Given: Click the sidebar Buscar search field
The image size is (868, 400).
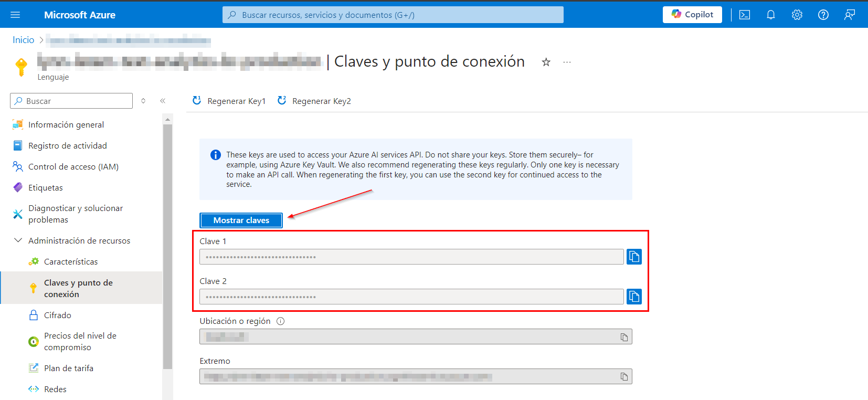Looking at the screenshot, I should click(71, 101).
